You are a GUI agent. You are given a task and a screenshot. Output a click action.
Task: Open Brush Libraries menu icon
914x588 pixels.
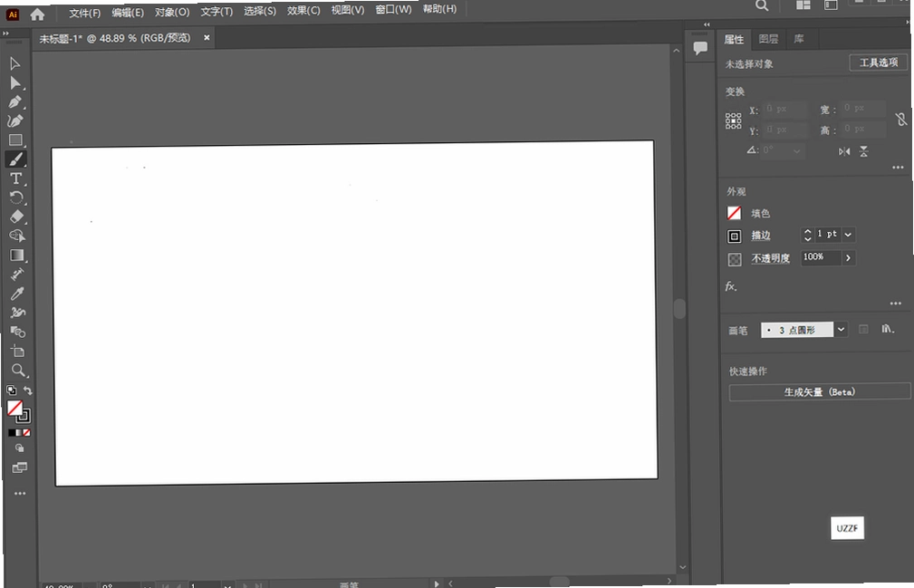pyautogui.click(x=887, y=329)
